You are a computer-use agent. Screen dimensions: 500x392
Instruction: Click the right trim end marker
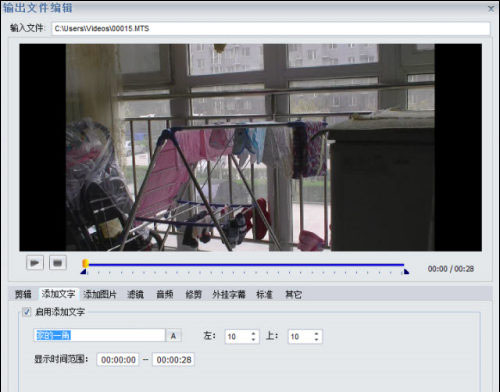pyautogui.click(x=406, y=272)
